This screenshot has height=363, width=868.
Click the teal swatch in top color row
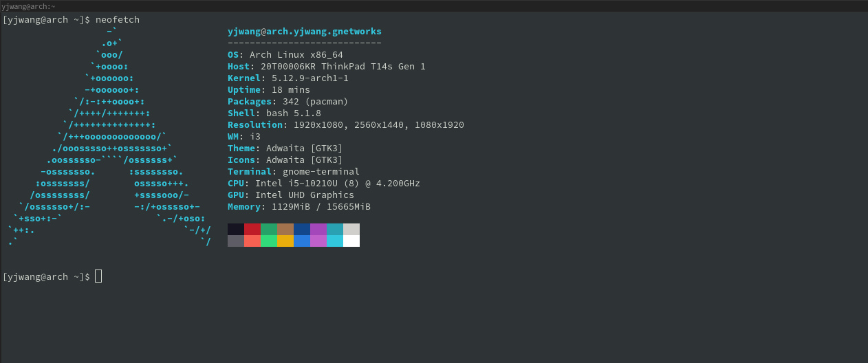pyautogui.click(x=335, y=230)
